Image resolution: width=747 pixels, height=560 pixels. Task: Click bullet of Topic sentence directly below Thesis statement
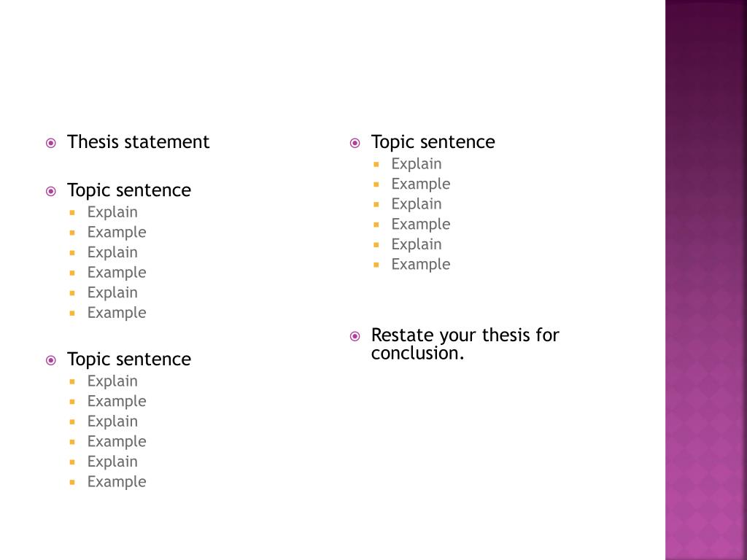(51, 192)
